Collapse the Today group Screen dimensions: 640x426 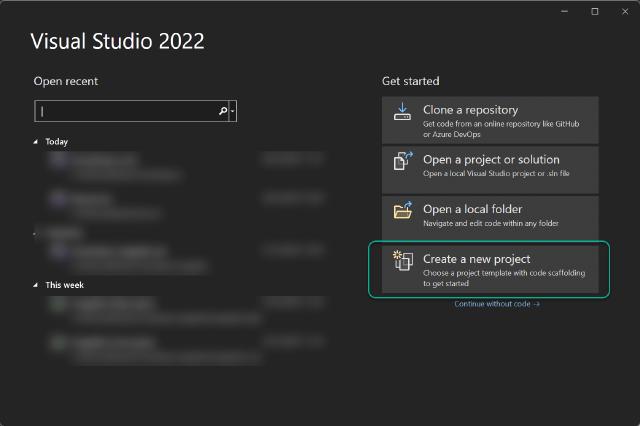pyautogui.click(x=37, y=142)
